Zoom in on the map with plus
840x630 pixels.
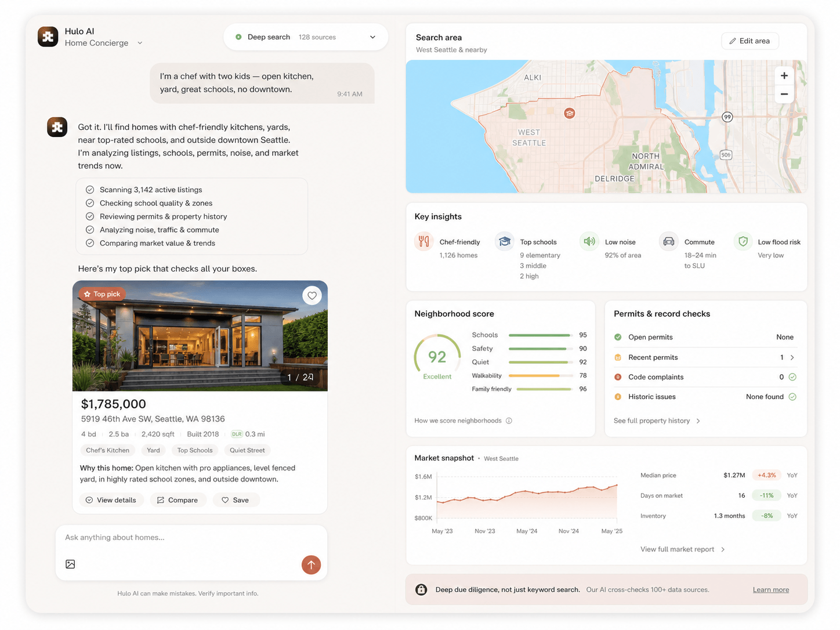point(784,76)
